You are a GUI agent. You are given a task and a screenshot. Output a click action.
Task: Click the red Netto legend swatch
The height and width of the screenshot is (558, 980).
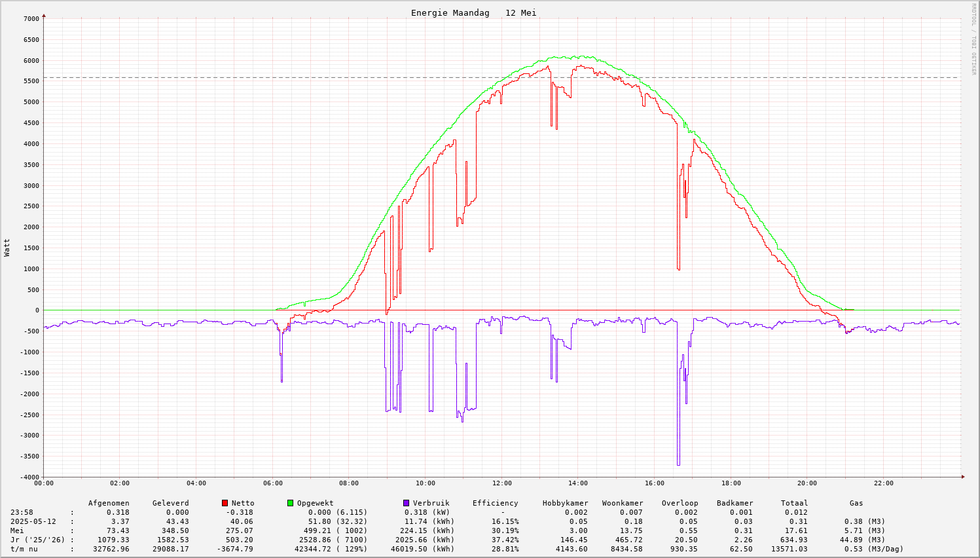225,503
